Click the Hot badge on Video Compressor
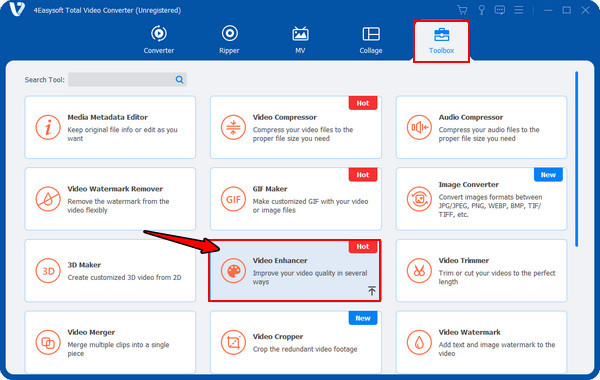 363,103
